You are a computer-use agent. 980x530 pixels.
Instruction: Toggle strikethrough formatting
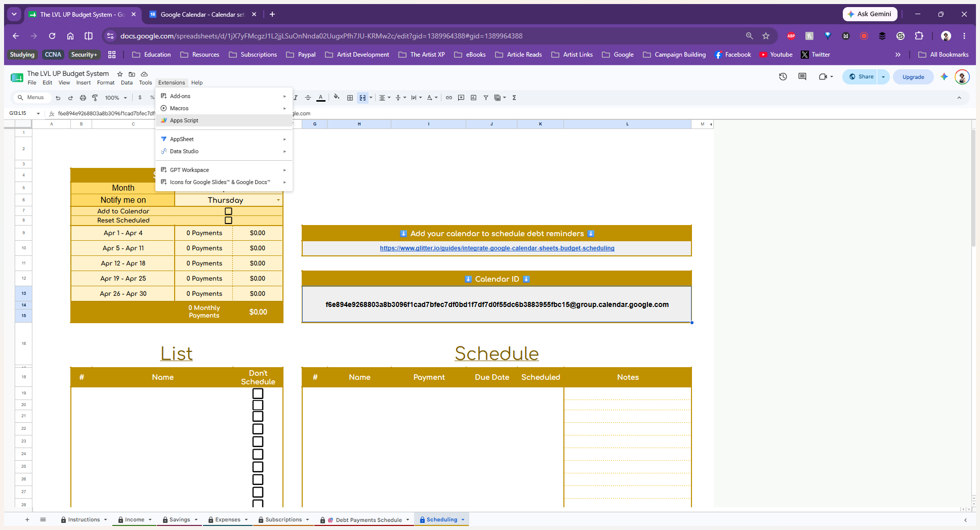pyautogui.click(x=308, y=98)
